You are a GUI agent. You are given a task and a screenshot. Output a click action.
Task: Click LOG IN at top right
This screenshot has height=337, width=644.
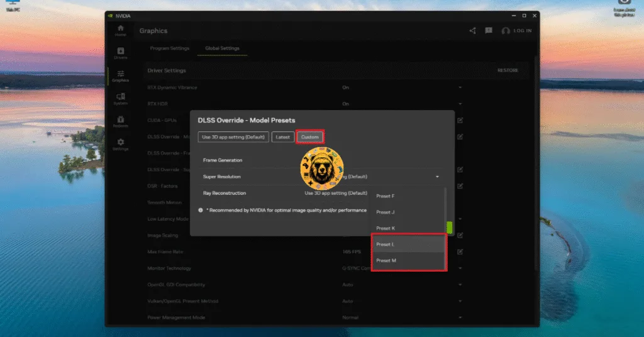tap(523, 31)
